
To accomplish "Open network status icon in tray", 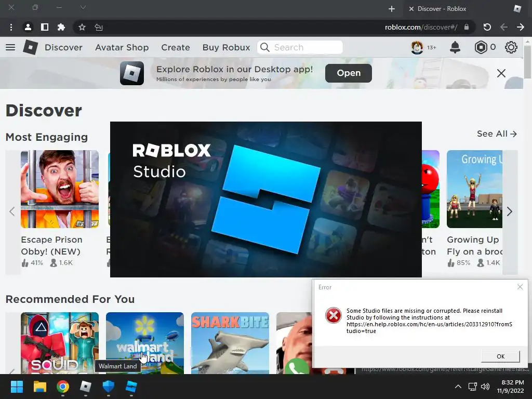I will point(473,387).
